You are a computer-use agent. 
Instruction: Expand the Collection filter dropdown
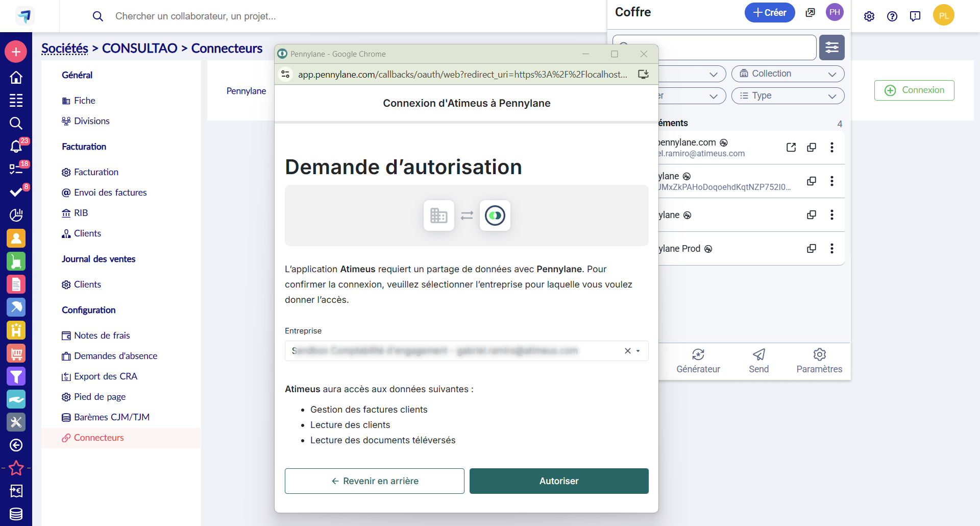pos(788,74)
